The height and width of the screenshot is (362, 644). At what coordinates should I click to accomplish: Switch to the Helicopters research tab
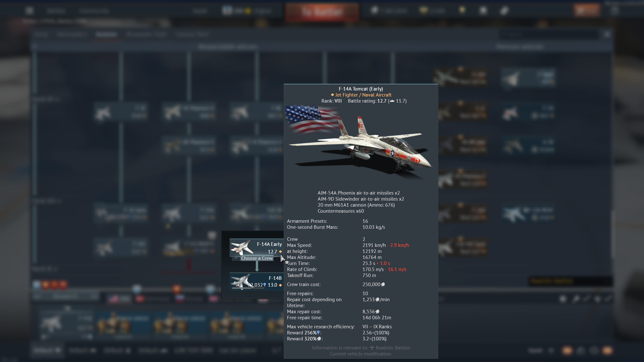pyautogui.click(x=72, y=34)
